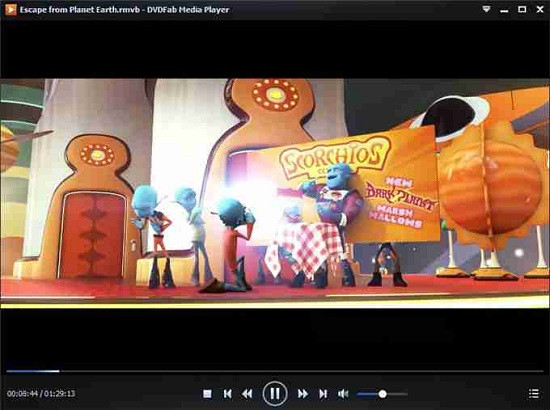Rewind the movie
Screen dimensions: 550x410
click(x=247, y=394)
